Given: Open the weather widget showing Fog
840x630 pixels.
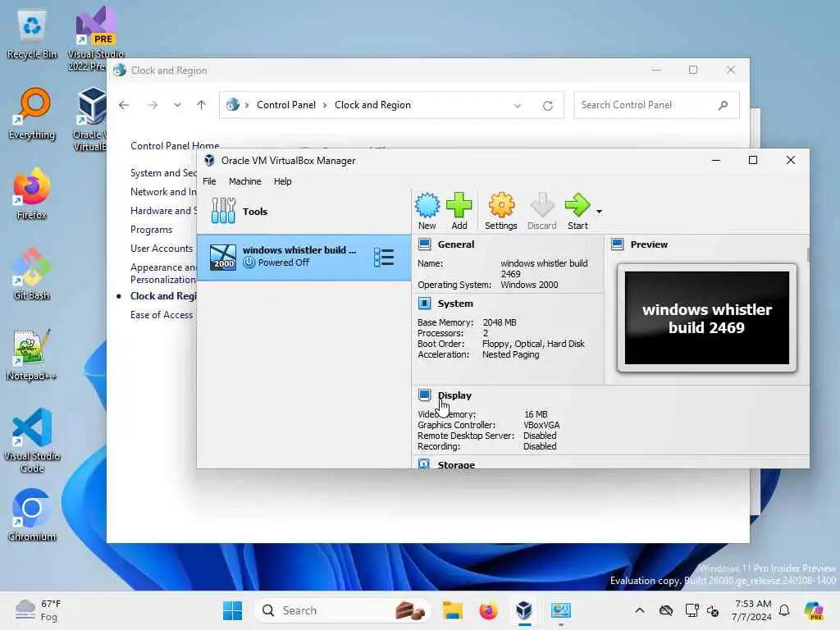Looking at the screenshot, I should 39,610.
